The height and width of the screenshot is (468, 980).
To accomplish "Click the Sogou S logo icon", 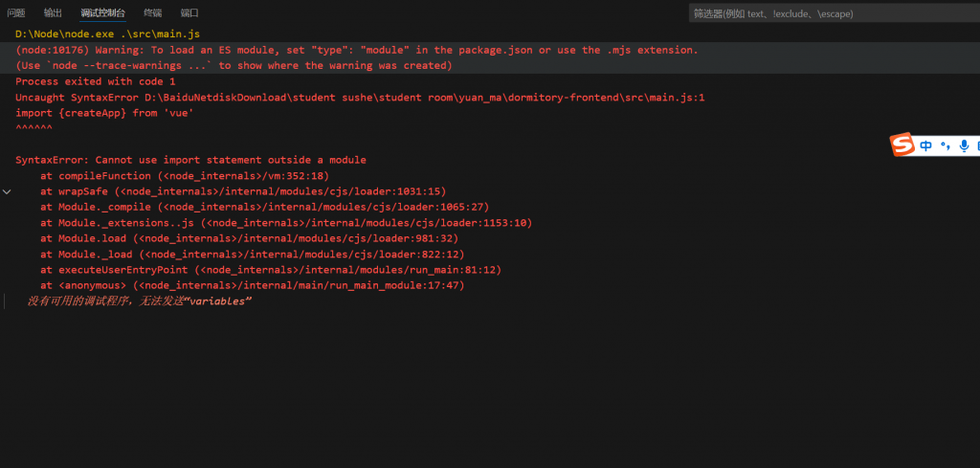I will (903, 145).
